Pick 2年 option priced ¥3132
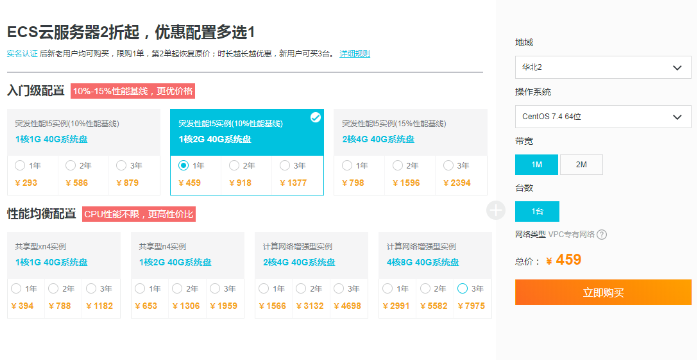Viewport: 697px width, 360px height. pyautogui.click(x=301, y=289)
